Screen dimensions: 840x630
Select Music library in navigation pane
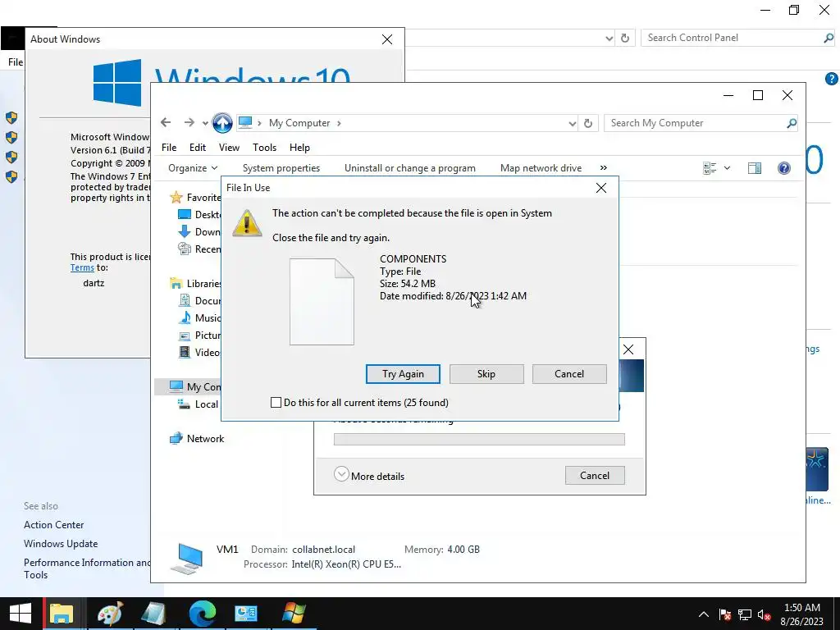tap(199, 317)
